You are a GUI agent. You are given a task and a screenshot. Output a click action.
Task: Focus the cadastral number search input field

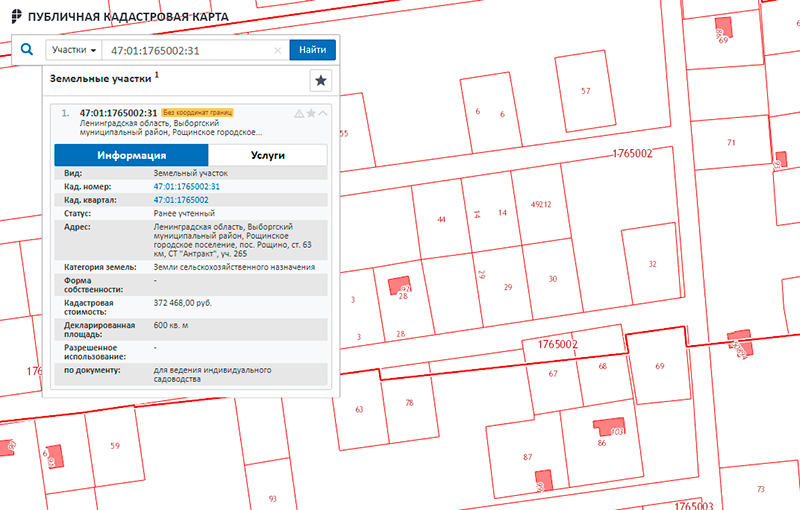[x=196, y=50]
